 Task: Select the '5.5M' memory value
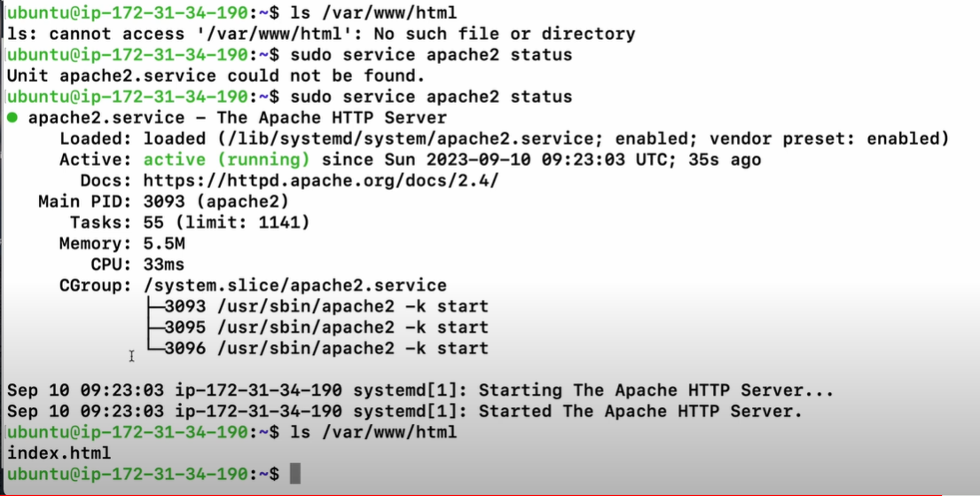(164, 243)
